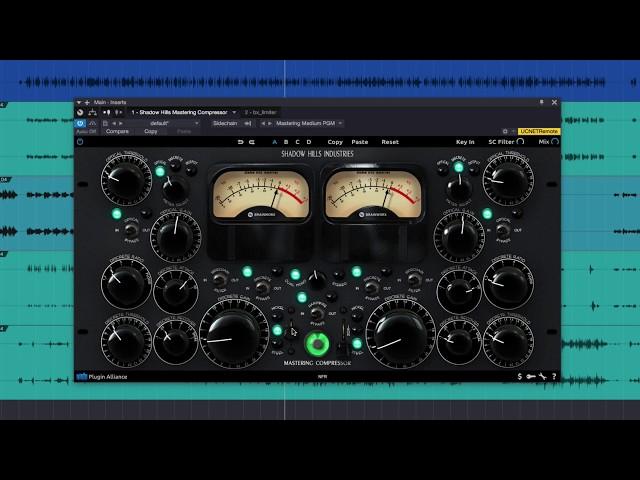Viewport: 640px width, 480px height.
Task: Open the gear options menu near UCNETRemote
Action: (x=505, y=131)
